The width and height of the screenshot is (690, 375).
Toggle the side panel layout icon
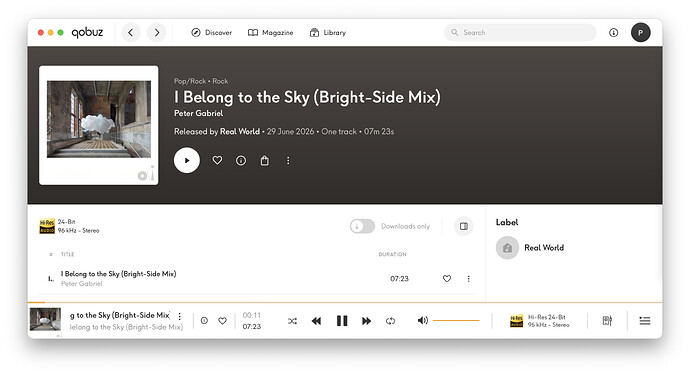point(463,226)
